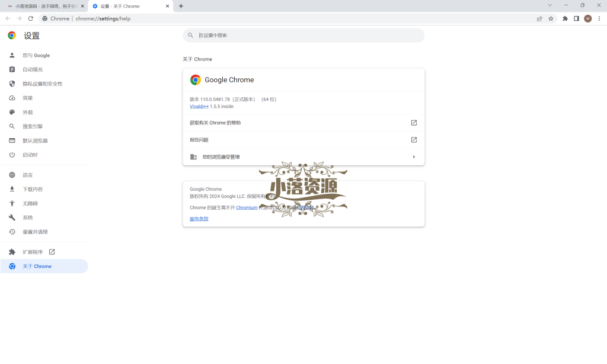Click the 关于 Chrome page heading

[x=197, y=59]
